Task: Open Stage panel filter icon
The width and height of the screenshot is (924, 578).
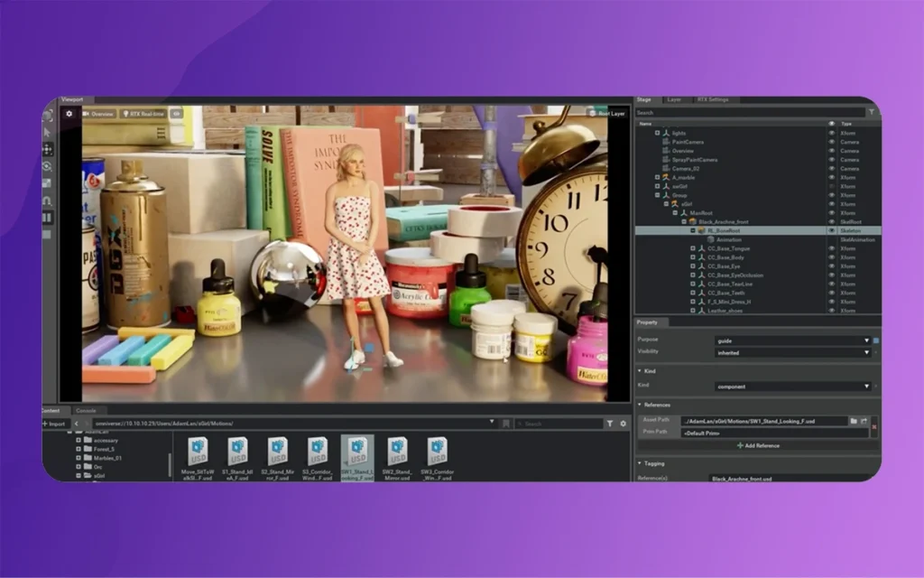Action: [872, 112]
